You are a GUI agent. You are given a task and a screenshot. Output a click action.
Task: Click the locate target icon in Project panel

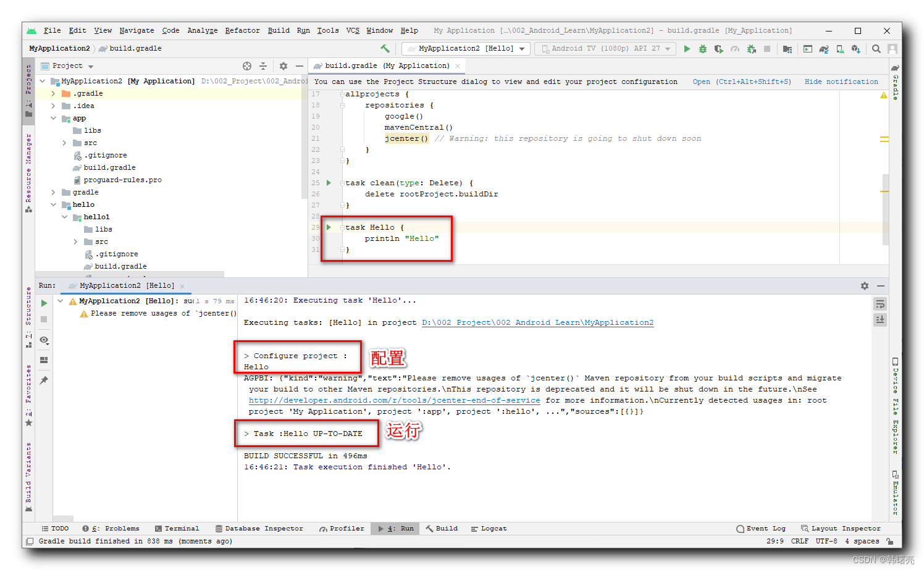pos(247,66)
